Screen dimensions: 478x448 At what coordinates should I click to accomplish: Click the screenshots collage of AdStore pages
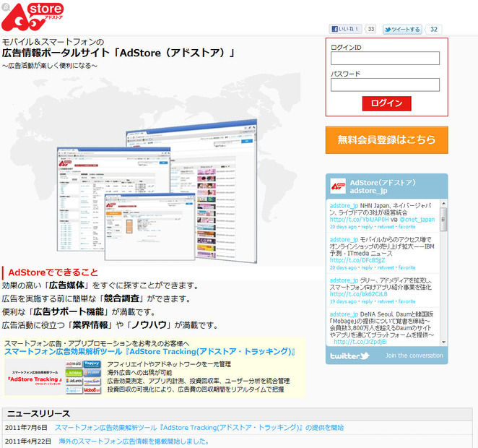coord(157,191)
